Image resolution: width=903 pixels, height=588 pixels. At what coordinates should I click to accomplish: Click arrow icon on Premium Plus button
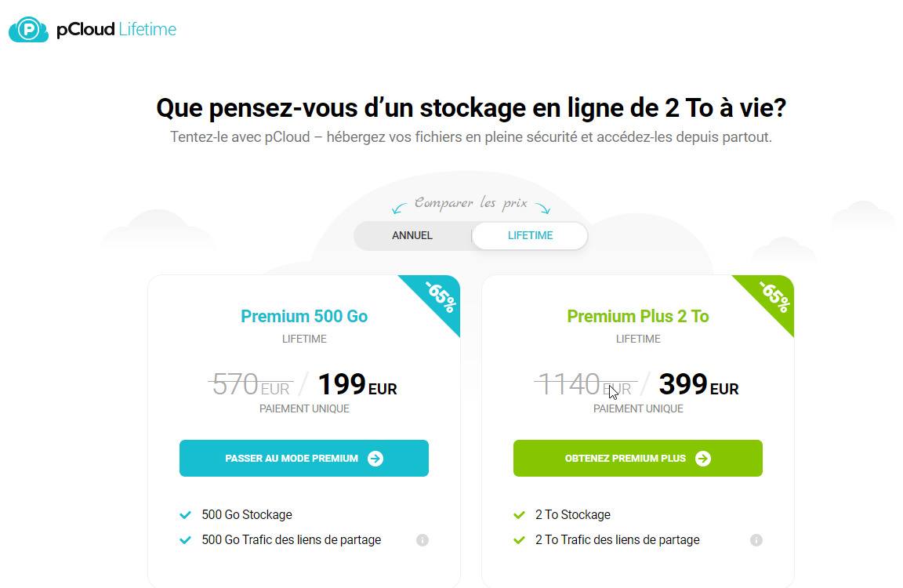tap(703, 459)
